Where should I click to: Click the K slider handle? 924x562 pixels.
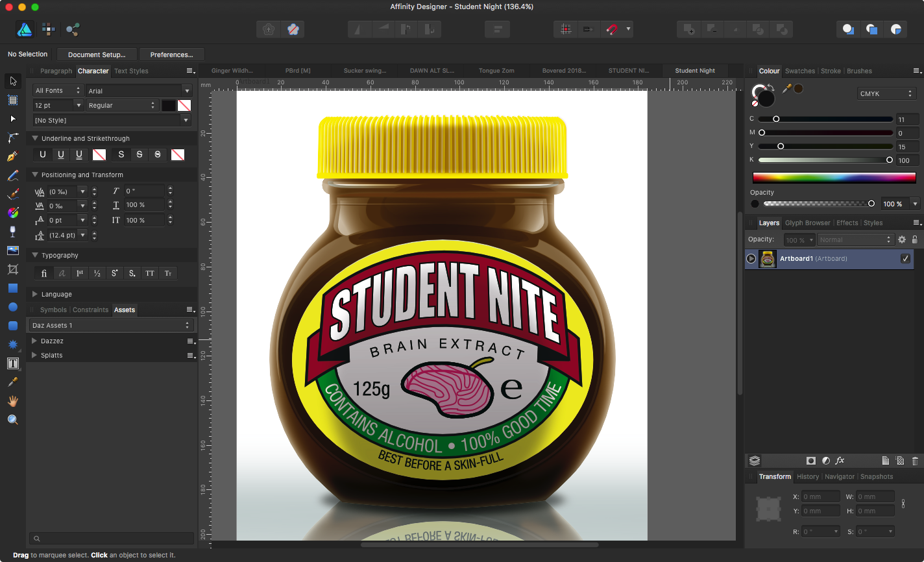[x=890, y=160]
